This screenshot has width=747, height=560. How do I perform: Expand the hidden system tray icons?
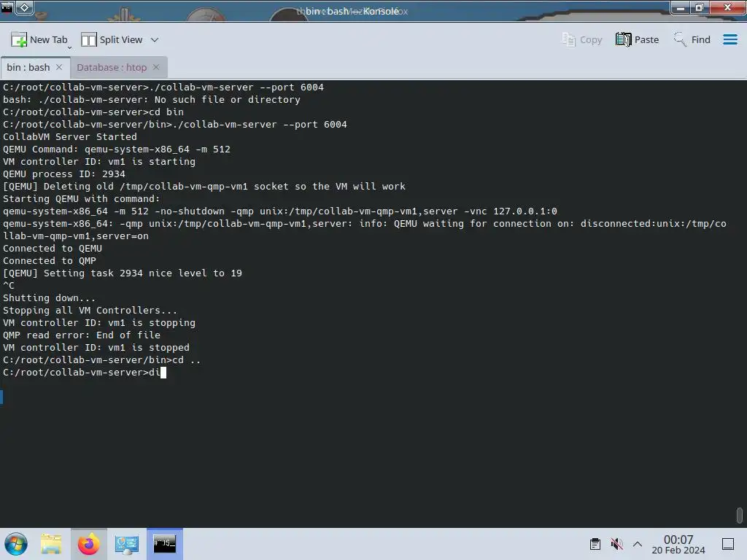coord(638,544)
